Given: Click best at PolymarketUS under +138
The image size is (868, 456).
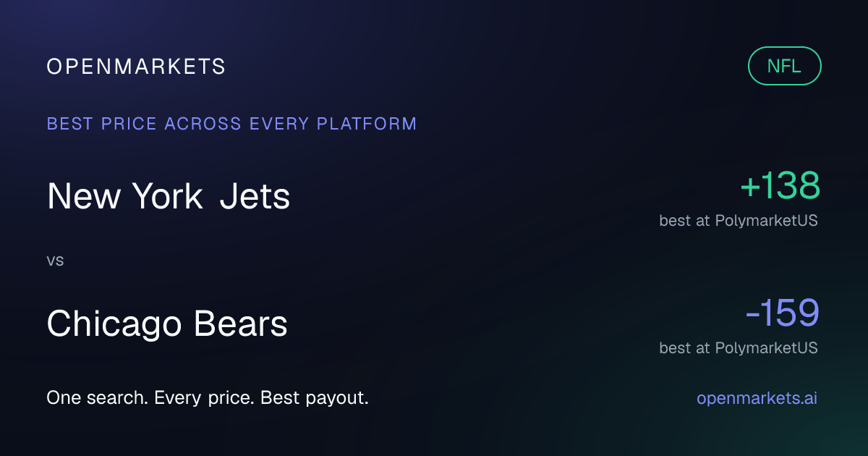Looking at the screenshot, I should 739,221.
